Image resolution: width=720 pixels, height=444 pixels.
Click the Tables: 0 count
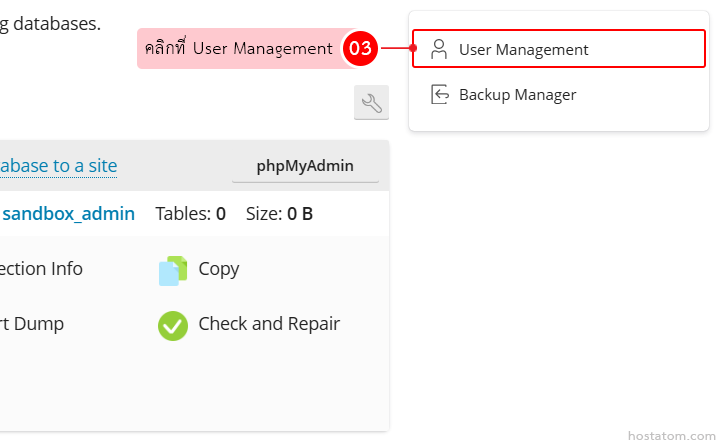[x=190, y=213]
